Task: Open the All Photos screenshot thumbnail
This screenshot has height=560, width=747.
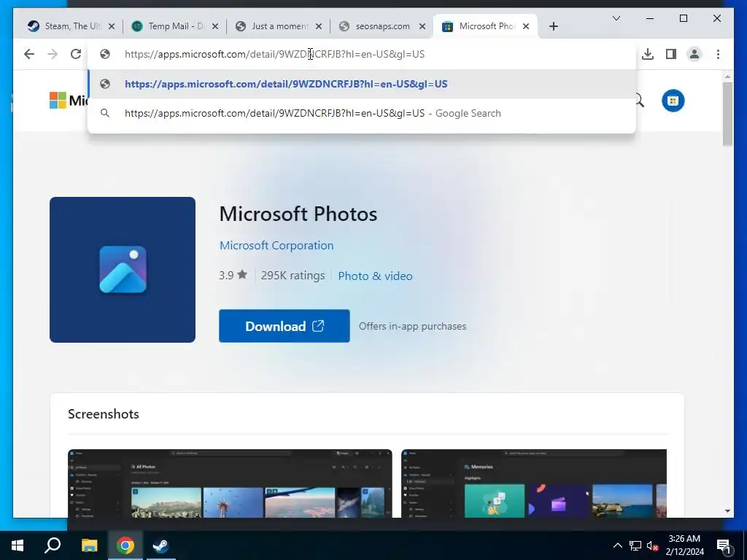Action: [x=230, y=483]
